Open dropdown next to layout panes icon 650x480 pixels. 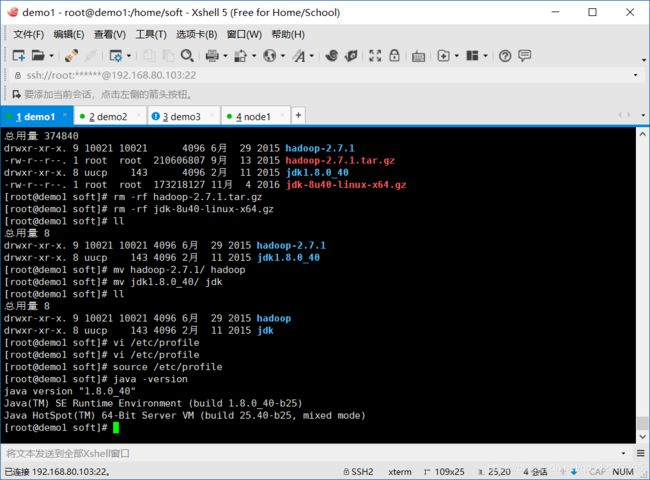click(x=485, y=56)
